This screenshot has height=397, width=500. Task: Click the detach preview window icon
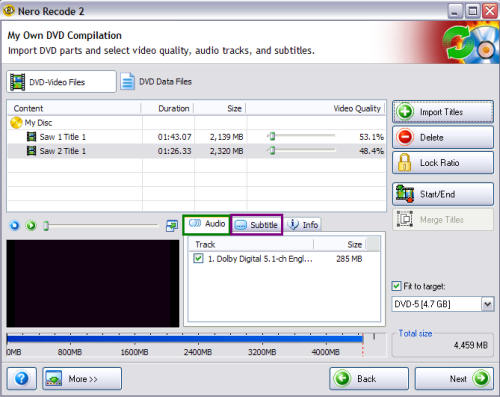click(x=172, y=226)
